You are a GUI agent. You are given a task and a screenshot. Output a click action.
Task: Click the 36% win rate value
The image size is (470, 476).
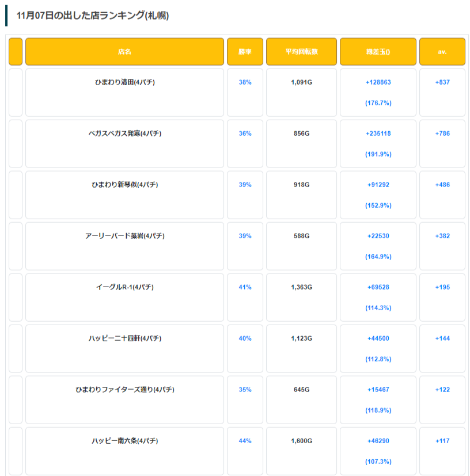(x=245, y=134)
